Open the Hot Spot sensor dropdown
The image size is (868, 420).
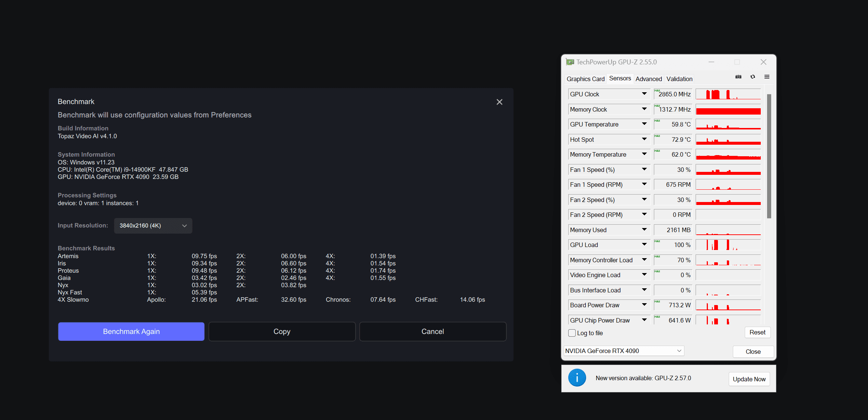(x=644, y=140)
